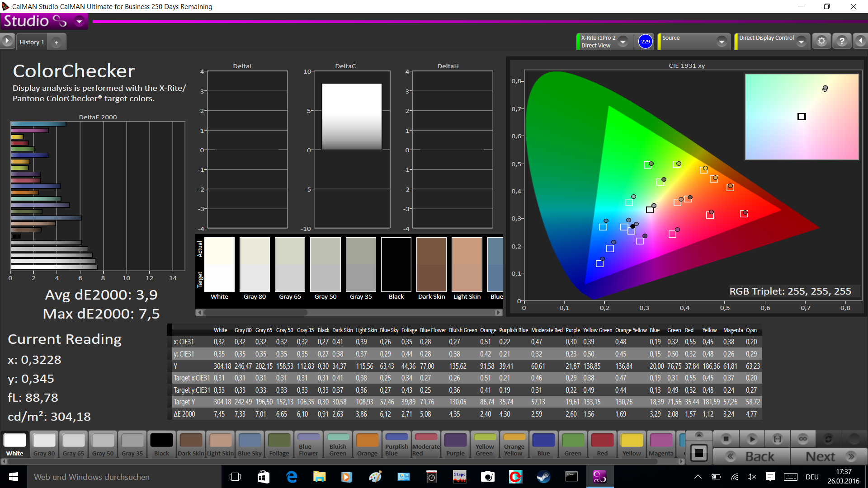Screen dimensions: 868x488
Task: Click the Next button
Action: click(829, 456)
